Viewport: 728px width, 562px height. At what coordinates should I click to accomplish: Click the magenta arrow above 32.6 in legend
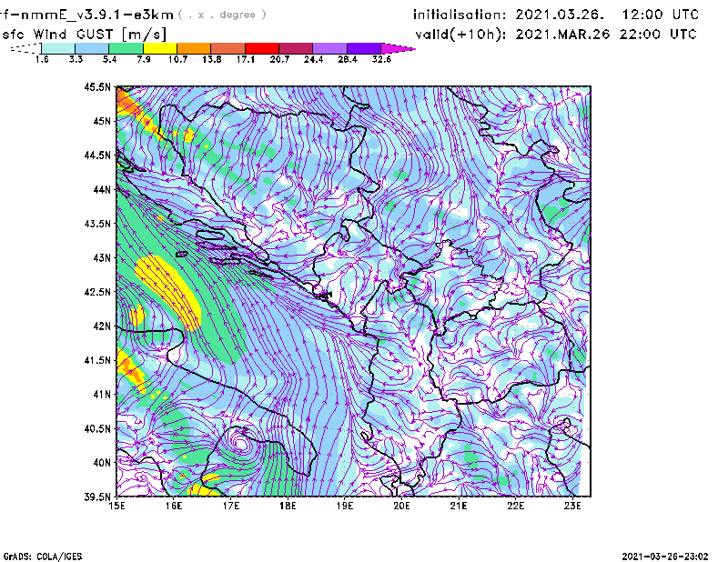click(x=398, y=48)
